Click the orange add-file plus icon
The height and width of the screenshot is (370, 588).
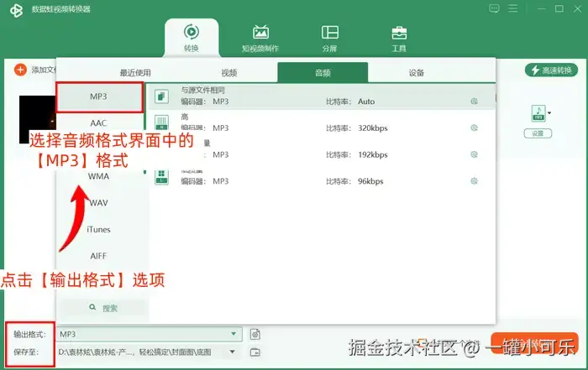coord(20,70)
